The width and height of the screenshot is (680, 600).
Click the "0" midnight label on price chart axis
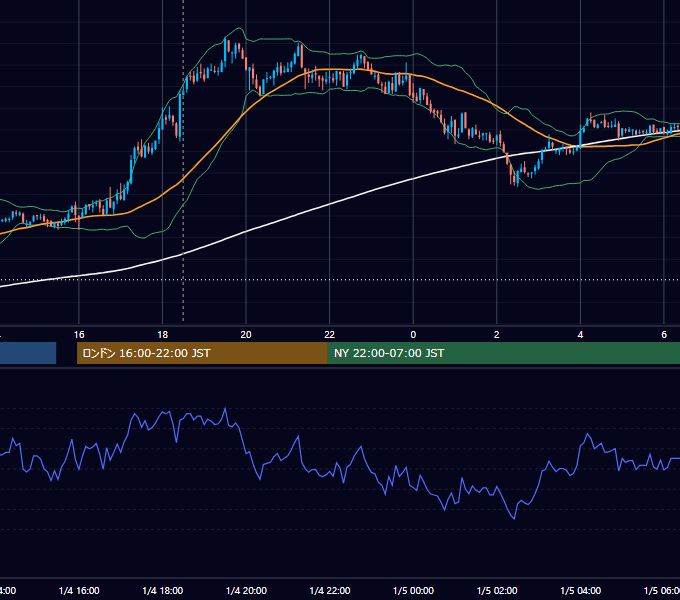pos(413,335)
